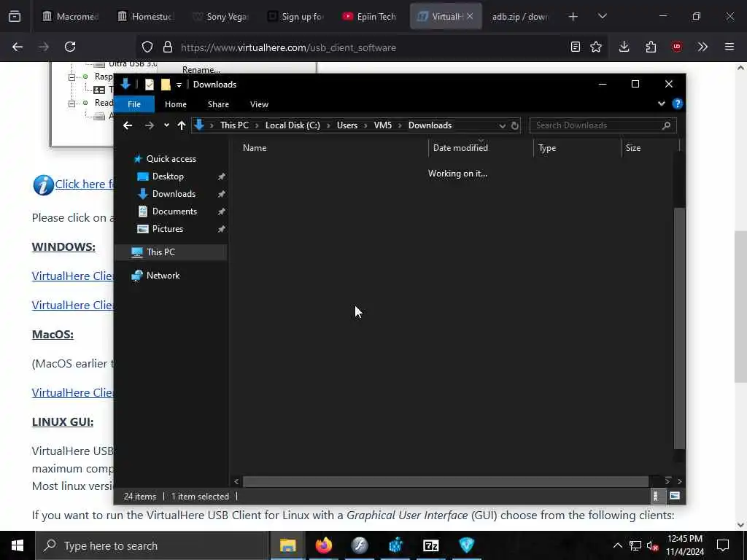Viewport: 747px width, 560px height.
Task: Open Share ribbon tab in Explorer
Action: pyautogui.click(x=218, y=104)
